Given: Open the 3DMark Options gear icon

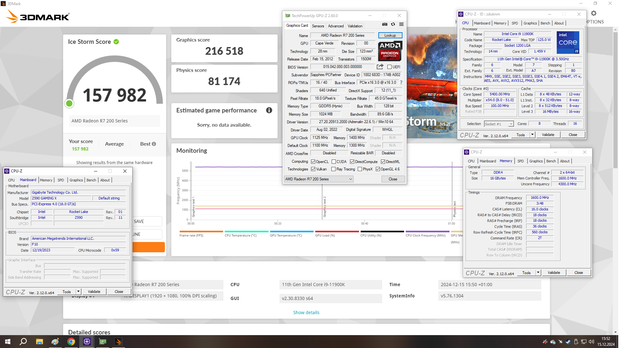Looking at the screenshot, I should click(x=594, y=13).
